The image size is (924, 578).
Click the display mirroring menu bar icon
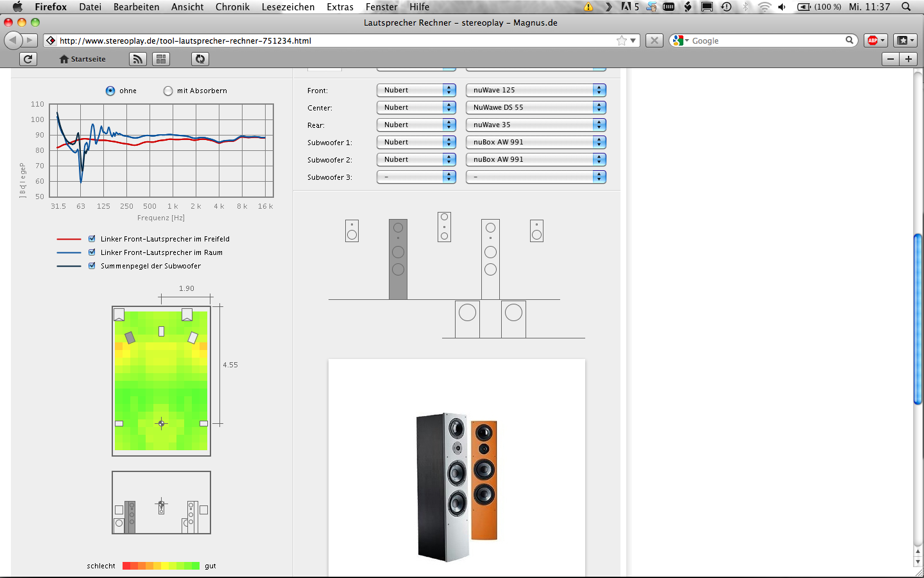707,7
